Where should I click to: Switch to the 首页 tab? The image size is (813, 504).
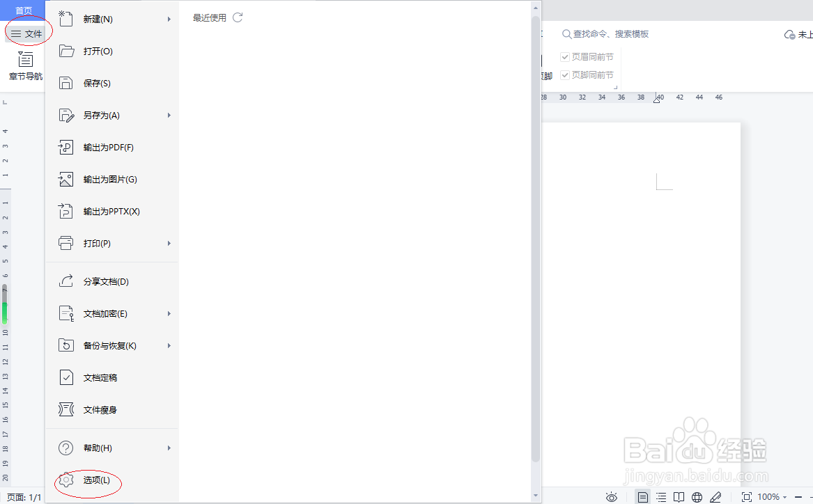(22, 10)
